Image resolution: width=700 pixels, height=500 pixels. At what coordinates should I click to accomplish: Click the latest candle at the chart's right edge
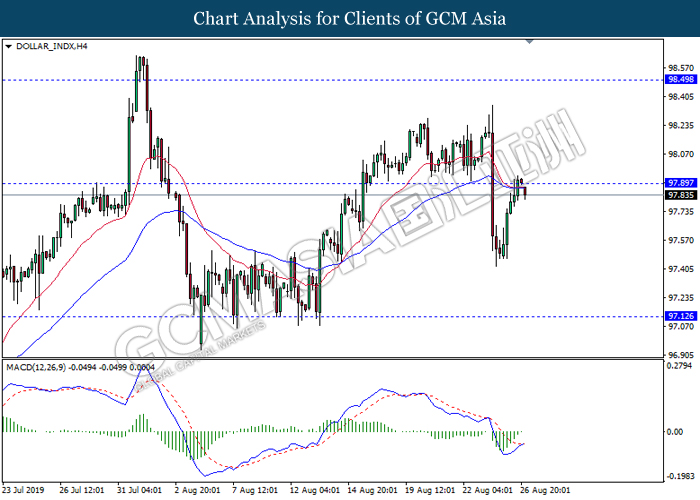point(524,189)
